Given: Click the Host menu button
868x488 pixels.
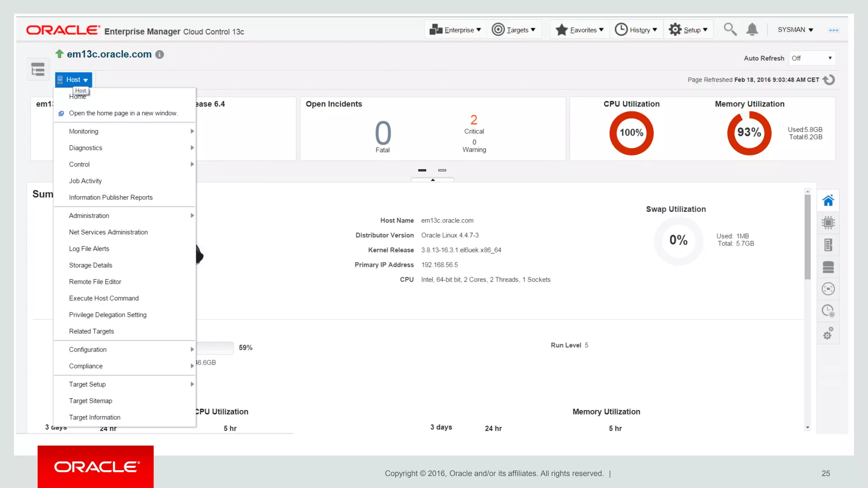Looking at the screenshot, I should point(73,80).
